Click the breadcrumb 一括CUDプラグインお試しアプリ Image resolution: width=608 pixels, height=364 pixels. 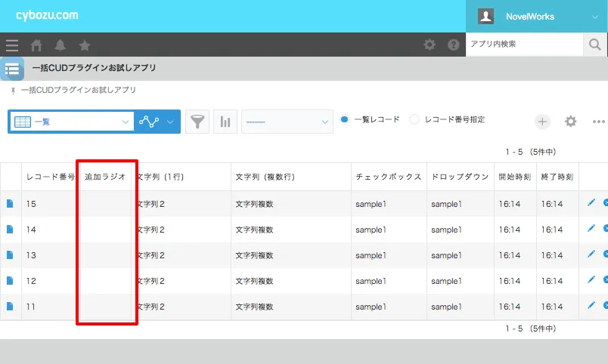tap(79, 90)
